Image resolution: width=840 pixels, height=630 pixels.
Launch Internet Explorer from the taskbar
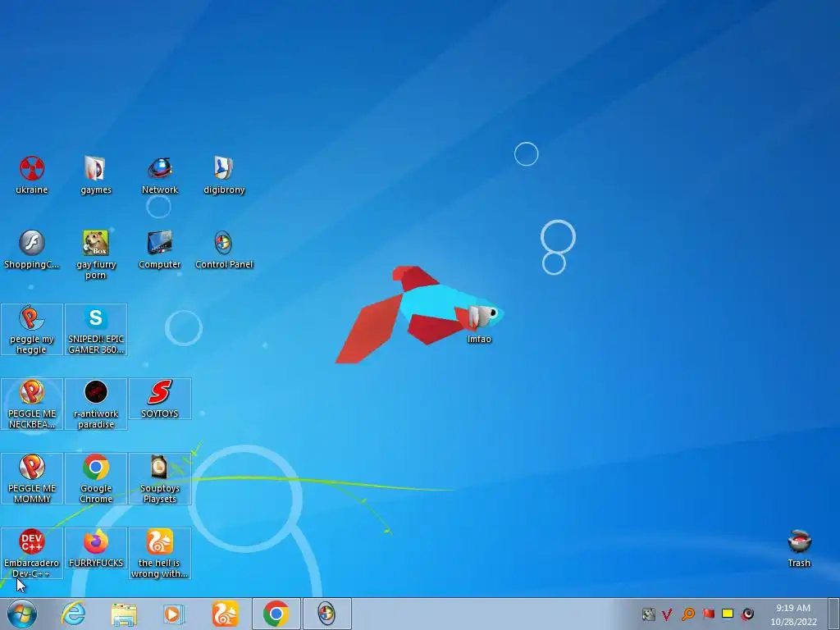click(73, 614)
